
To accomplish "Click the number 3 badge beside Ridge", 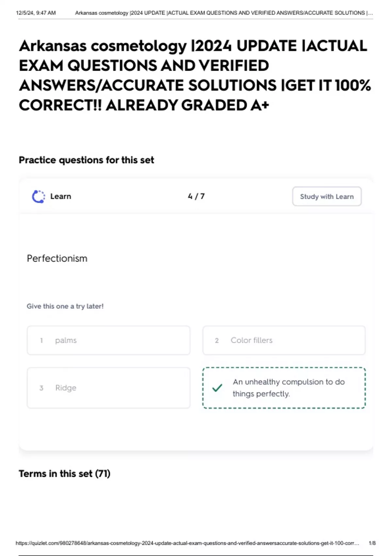I will pyautogui.click(x=41, y=388).
